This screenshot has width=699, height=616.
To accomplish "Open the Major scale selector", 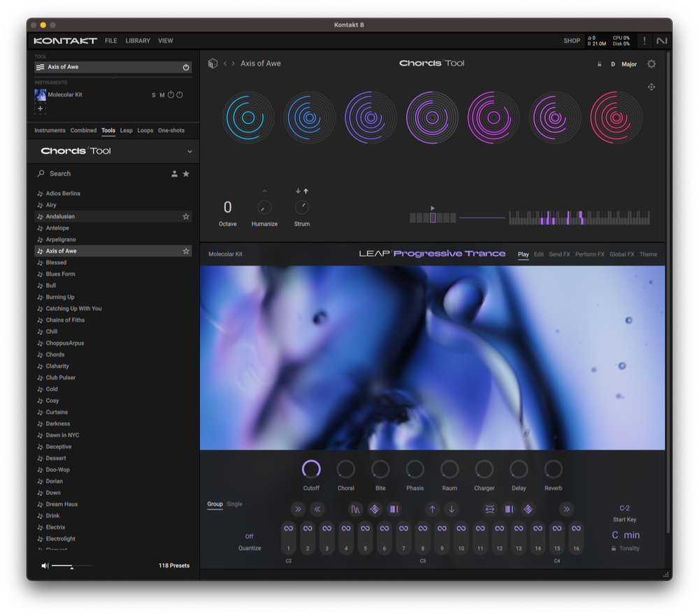I will [628, 64].
